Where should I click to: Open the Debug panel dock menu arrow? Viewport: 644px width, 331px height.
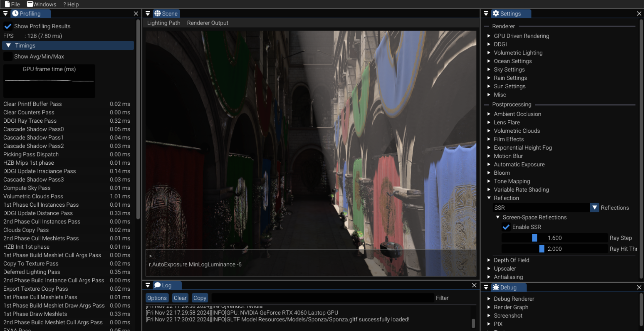point(486,287)
